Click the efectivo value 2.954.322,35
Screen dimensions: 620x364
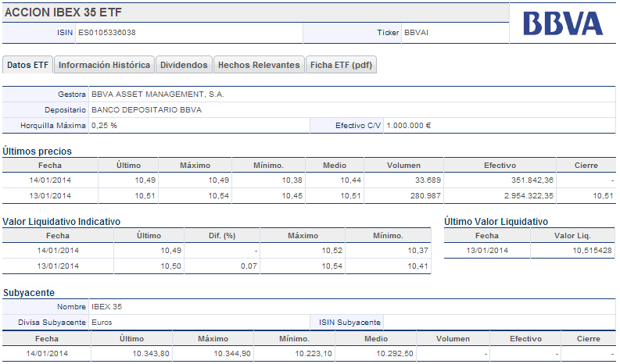(529, 195)
